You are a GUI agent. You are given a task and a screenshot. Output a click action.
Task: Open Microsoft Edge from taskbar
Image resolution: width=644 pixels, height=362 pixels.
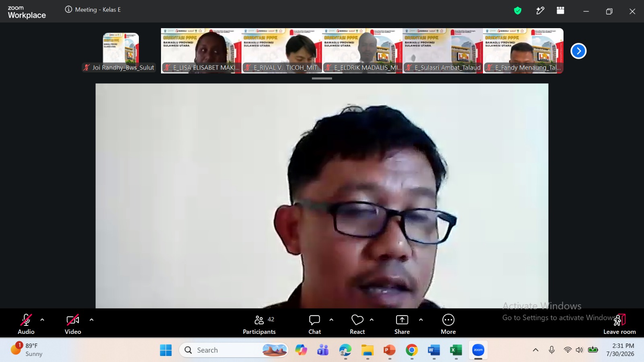(345, 350)
